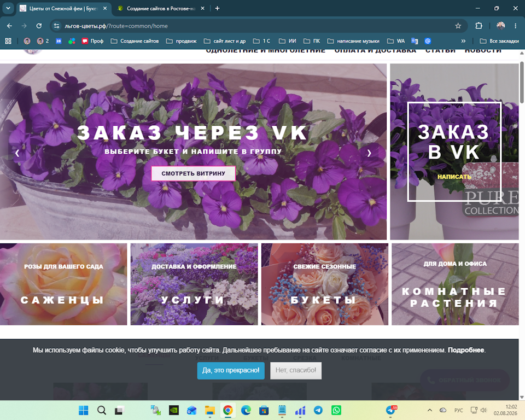The width and height of the screenshot is (525, 420).
Task: Click НАПИСАТЬ link on VK banner
Action: point(454,177)
